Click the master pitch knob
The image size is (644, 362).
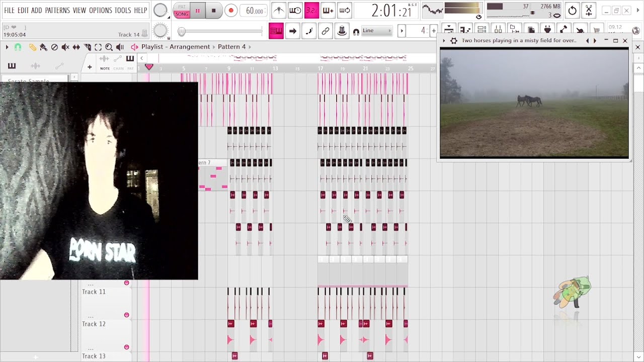tap(160, 31)
